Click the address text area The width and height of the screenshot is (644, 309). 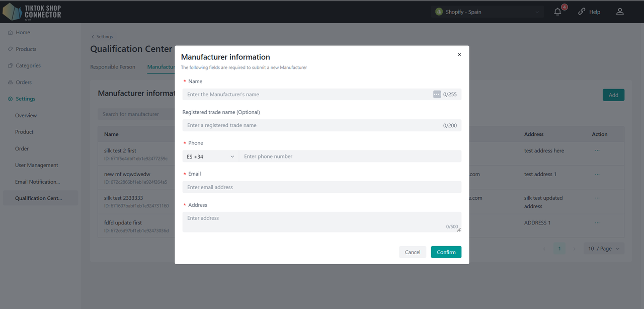[x=321, y=222]
